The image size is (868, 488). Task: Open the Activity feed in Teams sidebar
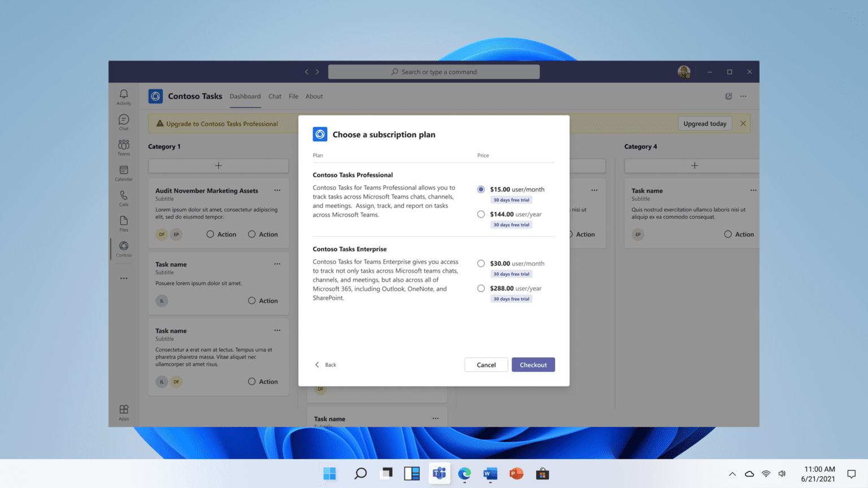(123, 96)
